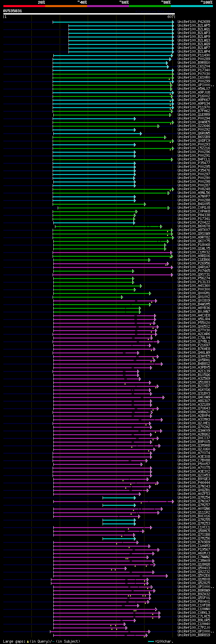Select UniRef100_P35477 entry

(194, 163)
